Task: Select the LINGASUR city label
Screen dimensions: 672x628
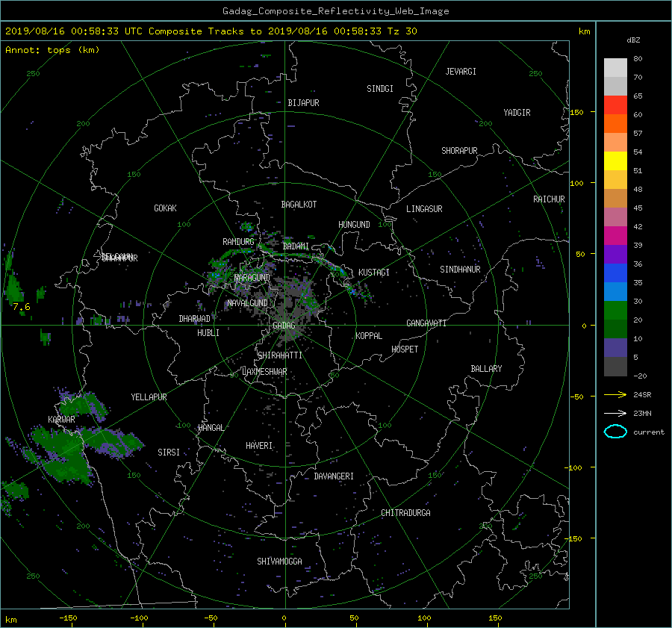Action: pos(424,209)
